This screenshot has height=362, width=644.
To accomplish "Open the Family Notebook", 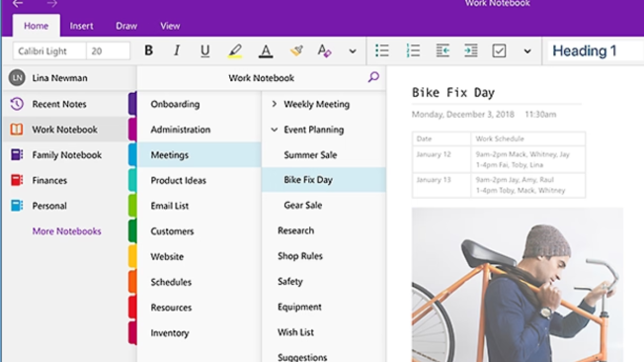I will [67, 155].
